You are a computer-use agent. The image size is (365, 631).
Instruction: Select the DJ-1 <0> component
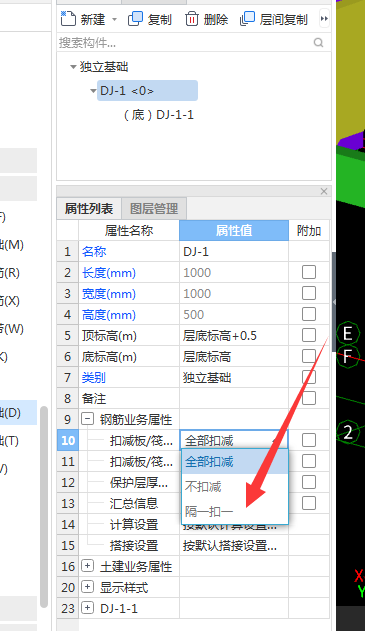(147, 91)
